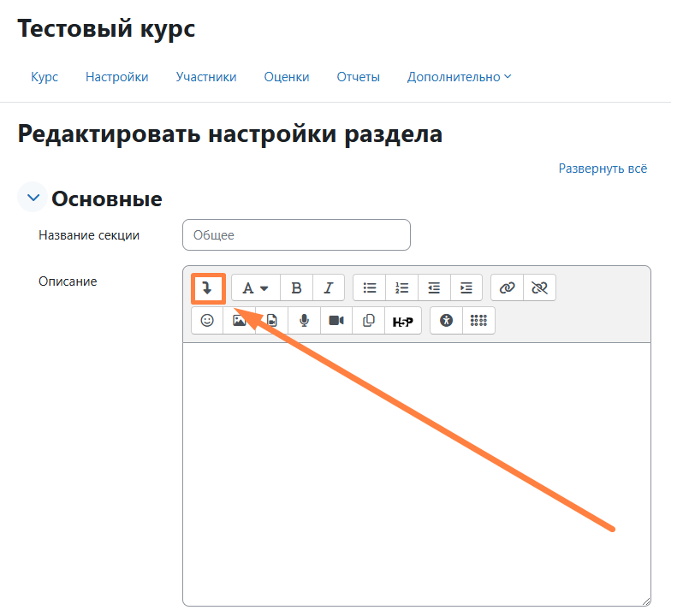Insert an unordered bullet list

tap(370, 288)
